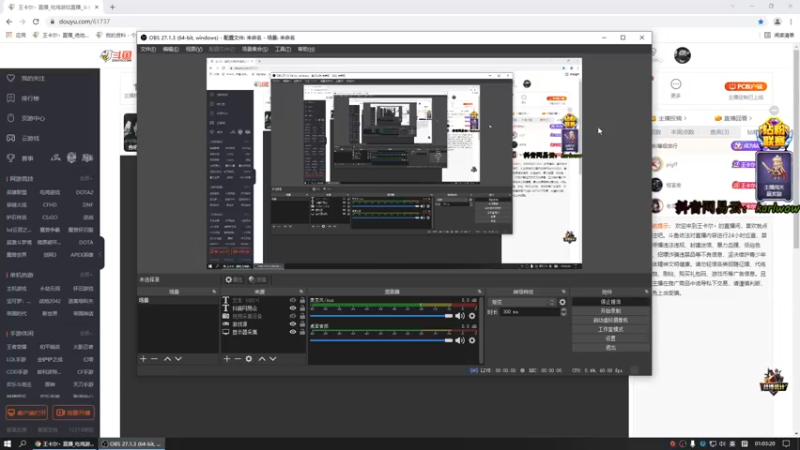The width and height of the screenshot is (800, 450).
Task: Open the scene transition type dropdown
Action: pyautogui.click(x=522, y=302)
